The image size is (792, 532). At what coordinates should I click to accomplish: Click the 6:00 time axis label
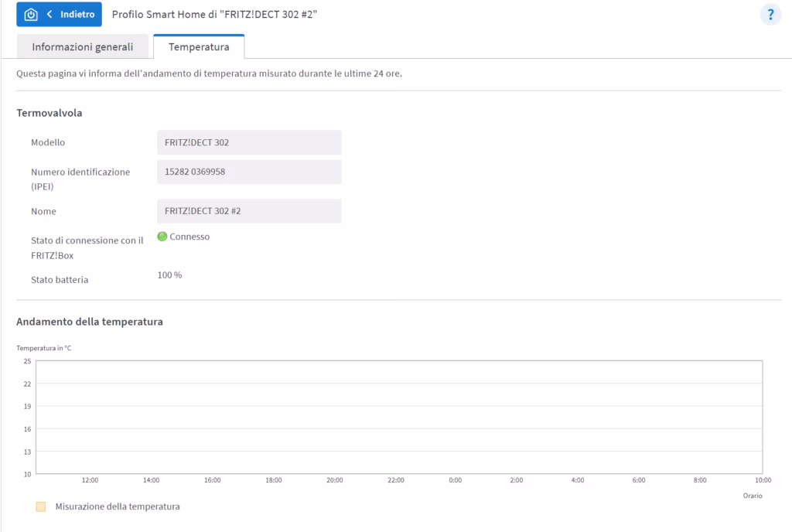pyautogui.click(x=638, y=480)
